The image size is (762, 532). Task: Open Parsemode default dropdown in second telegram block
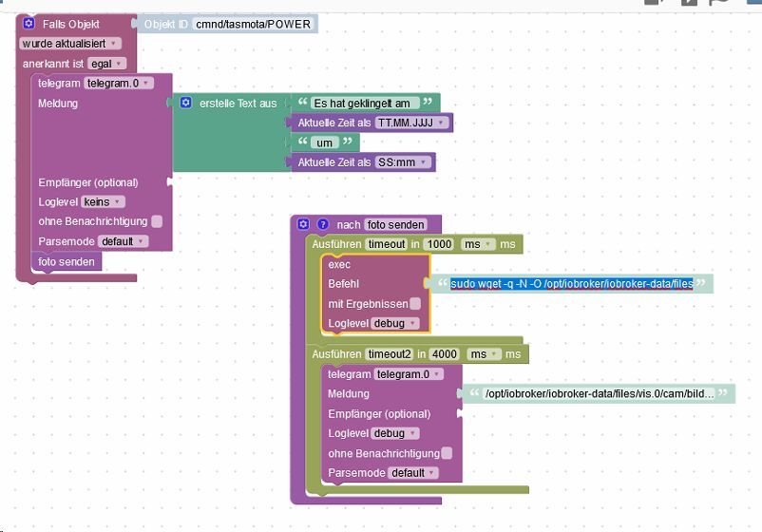[413, 473]
